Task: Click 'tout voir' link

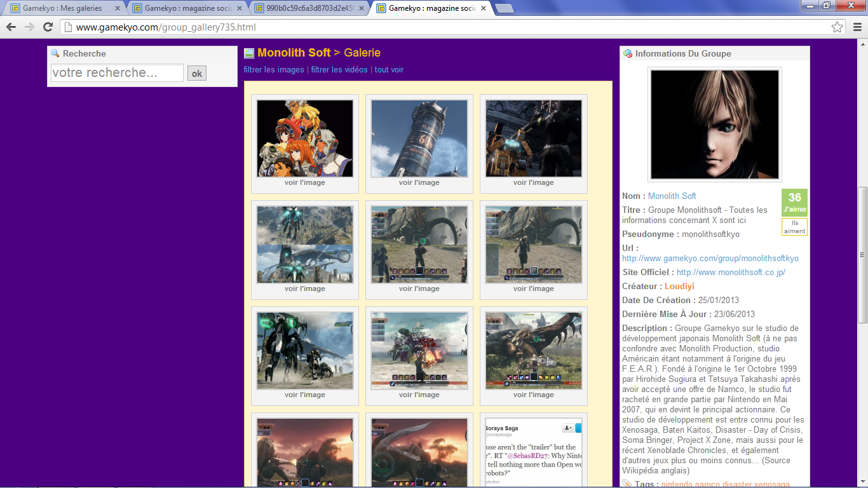Action: (389, 70)
